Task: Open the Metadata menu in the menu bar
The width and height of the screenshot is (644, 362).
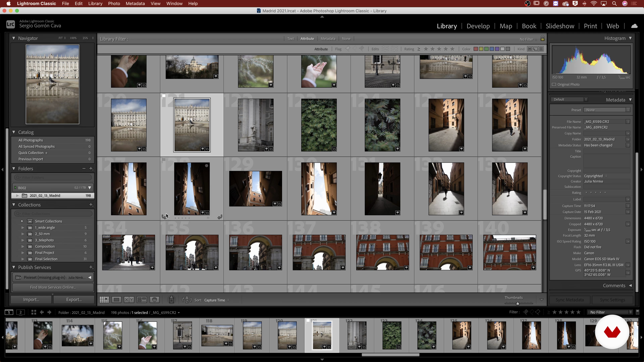Action: (x=135, y=4)
